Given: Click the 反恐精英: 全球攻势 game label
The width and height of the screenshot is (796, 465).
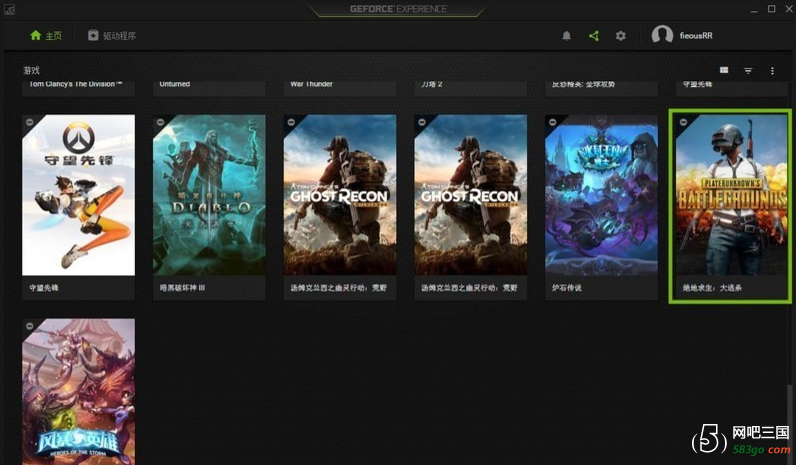Looking at the screenshot, I should coord(583,85).
